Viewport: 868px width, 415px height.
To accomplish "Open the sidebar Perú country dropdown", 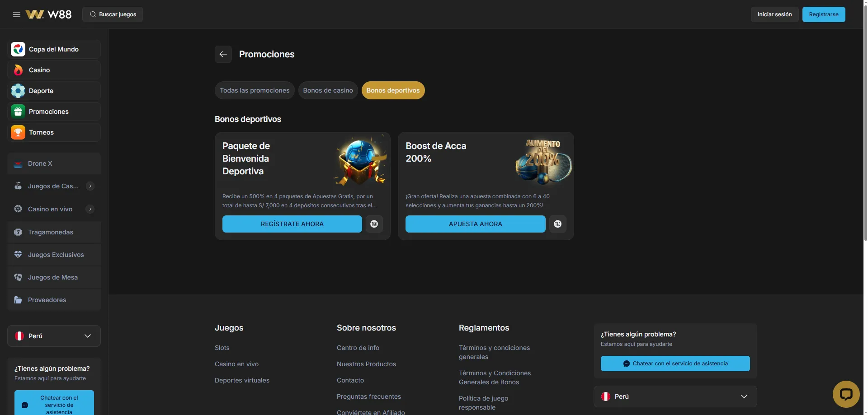I will click(x=54, y=336).
